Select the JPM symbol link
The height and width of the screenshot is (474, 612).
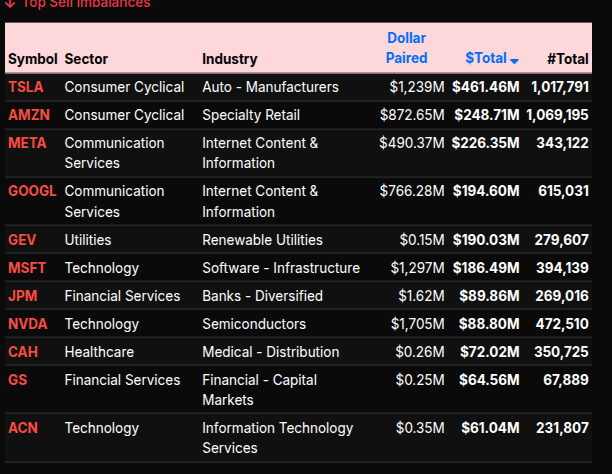tap(24, 296)
